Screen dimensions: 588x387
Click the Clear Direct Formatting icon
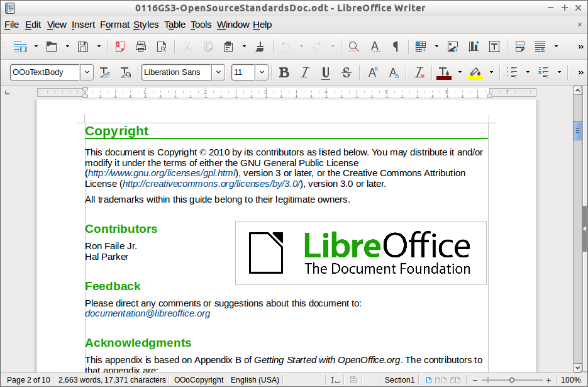click(419, 72)
